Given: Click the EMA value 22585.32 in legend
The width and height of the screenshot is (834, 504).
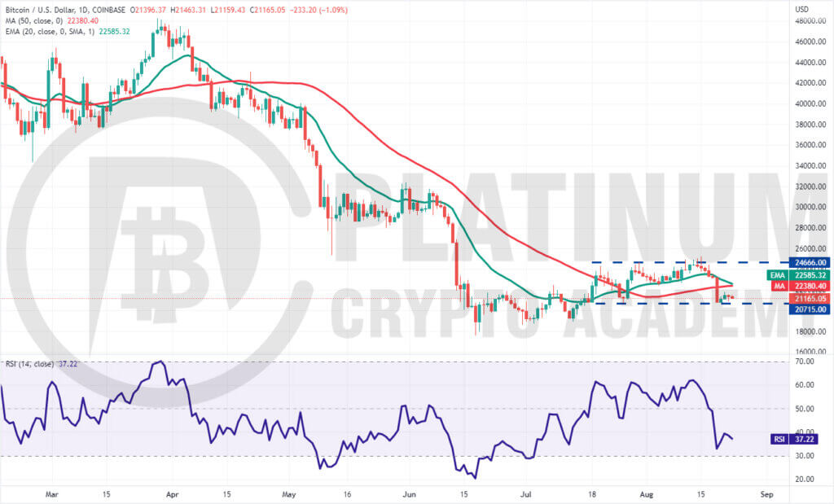Looking at the screenshot, I should [x=114, y=32].
